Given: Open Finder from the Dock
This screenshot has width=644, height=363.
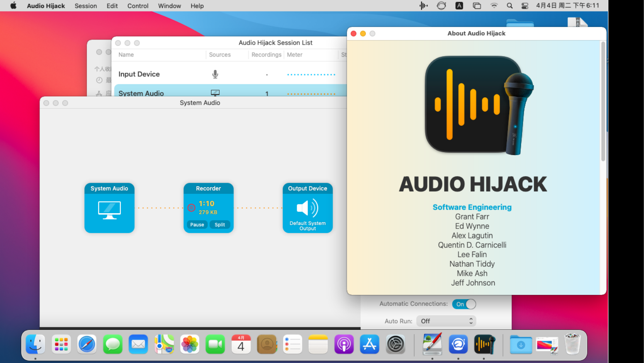Looking at the screenshot, I should point(36,344).
